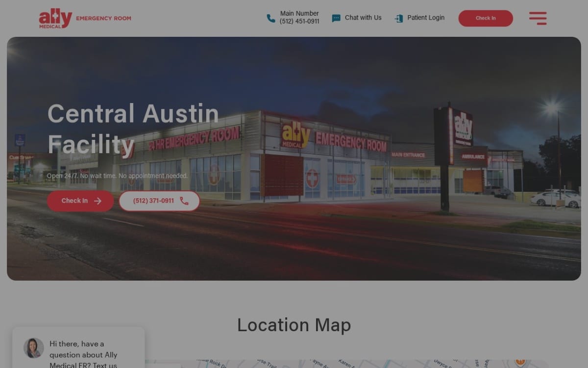Click the (512) 371-0911 call button
The width and height of the screenshot is (588, 368).
point(159,201)
